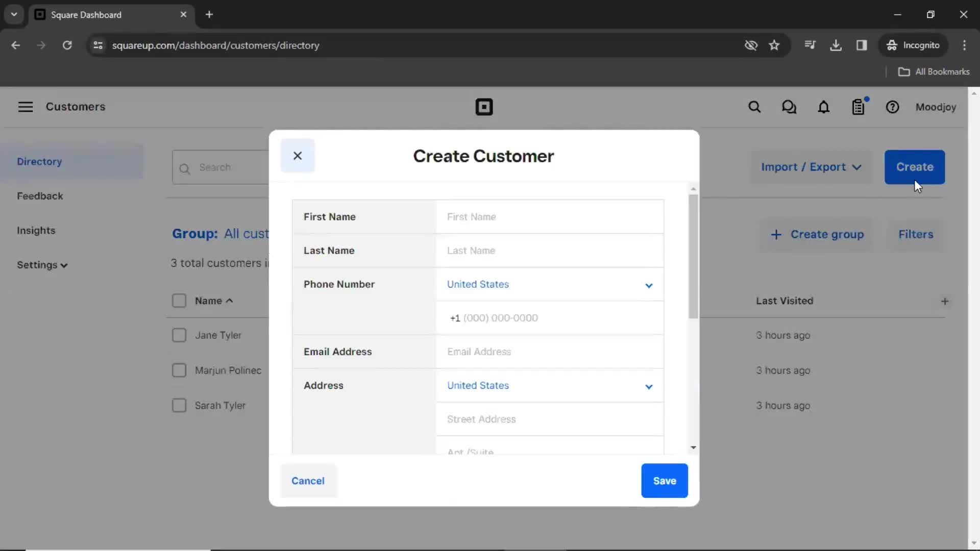This screenshot has height=551, width=980.
Task: Click the Feedback sidebar menu item
Action: [40, 196]
